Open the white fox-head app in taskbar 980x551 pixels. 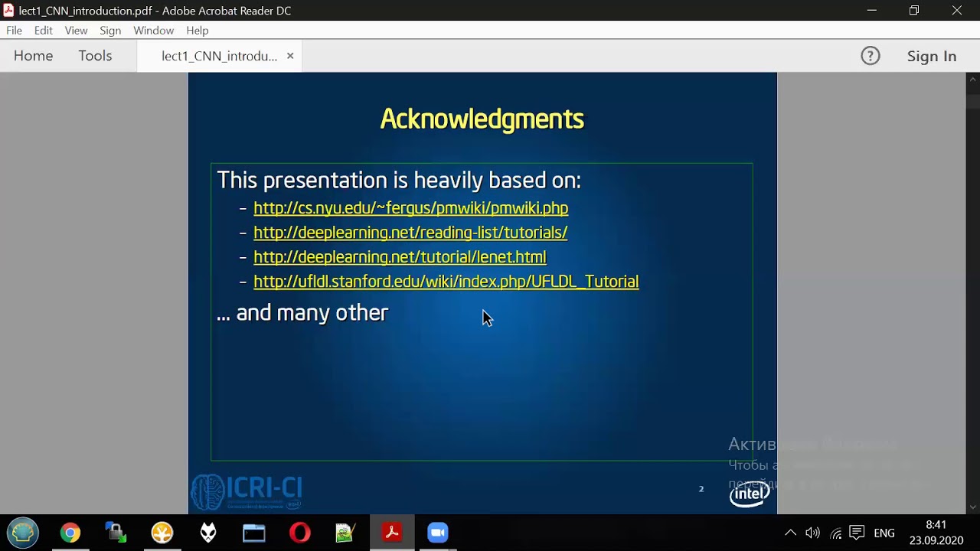coord(207,533)
